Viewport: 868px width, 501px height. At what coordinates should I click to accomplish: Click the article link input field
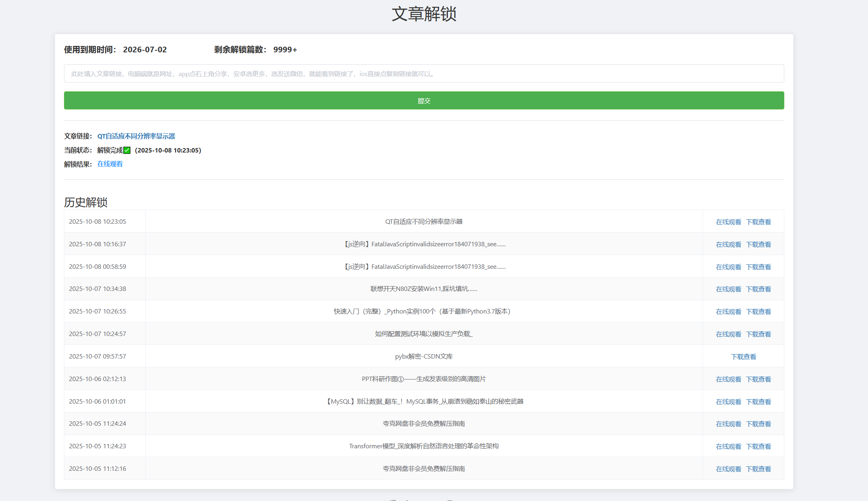tap(424, 74)
